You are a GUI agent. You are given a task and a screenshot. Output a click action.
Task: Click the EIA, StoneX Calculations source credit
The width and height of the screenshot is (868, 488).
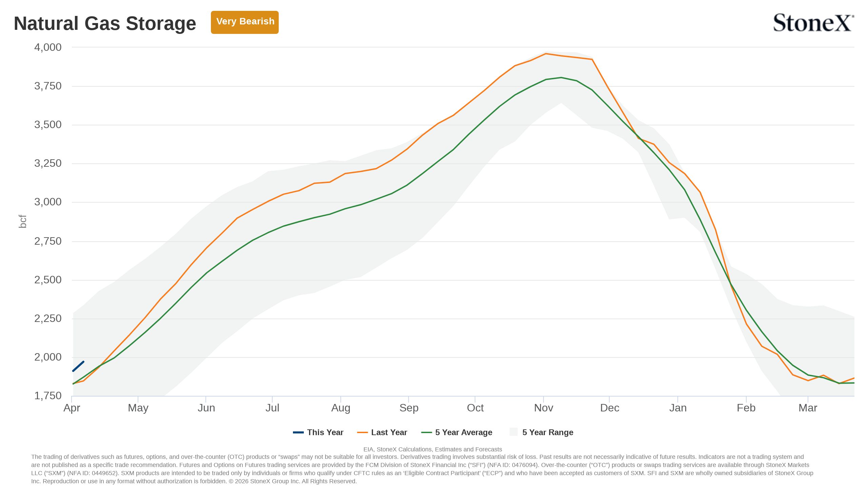(433, 449)
